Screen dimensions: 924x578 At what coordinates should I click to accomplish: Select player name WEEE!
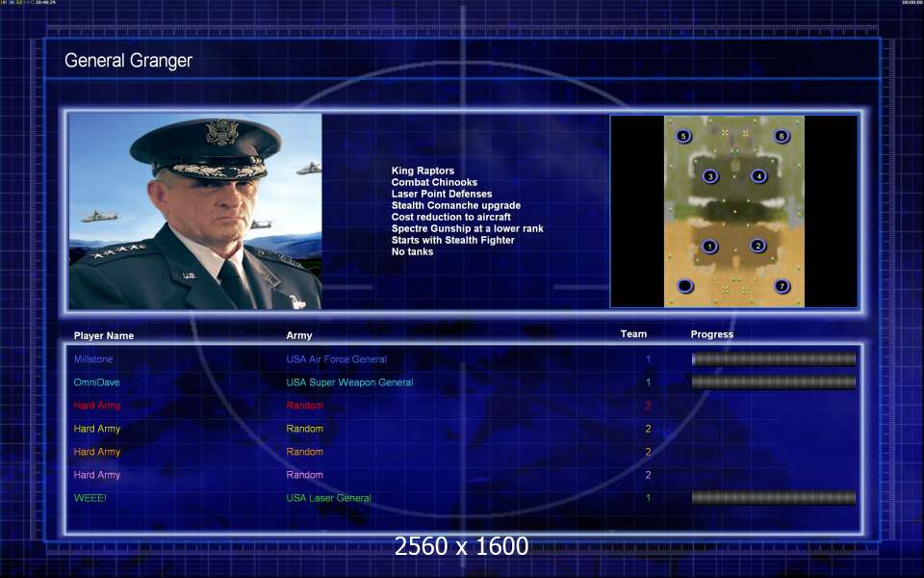click(x=90, y=498)
